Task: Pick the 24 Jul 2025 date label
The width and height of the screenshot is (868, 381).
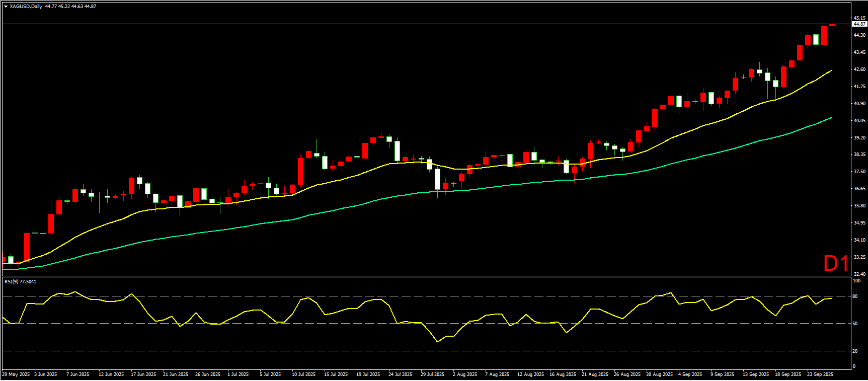Action: [x=400, y=374]
